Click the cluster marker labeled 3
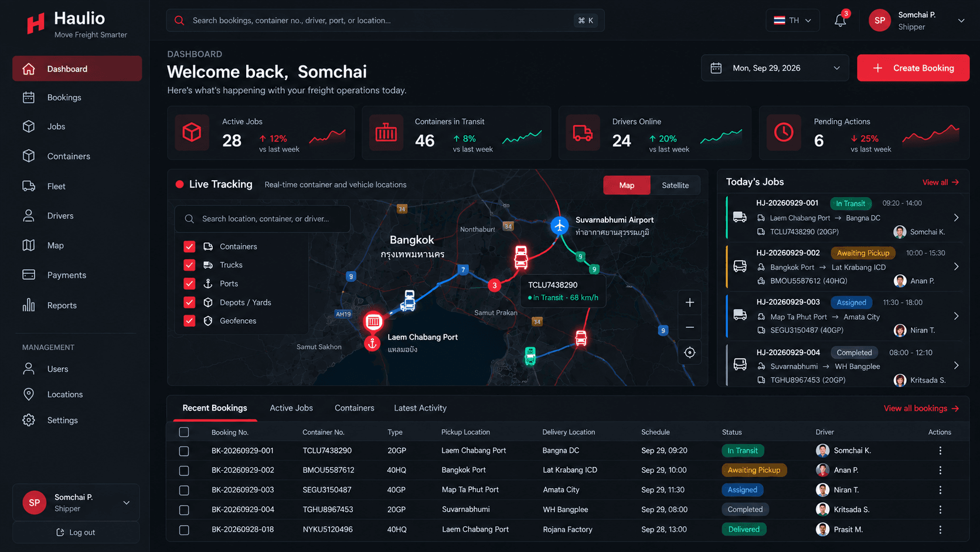980x552 pixels. pos(495,285)
